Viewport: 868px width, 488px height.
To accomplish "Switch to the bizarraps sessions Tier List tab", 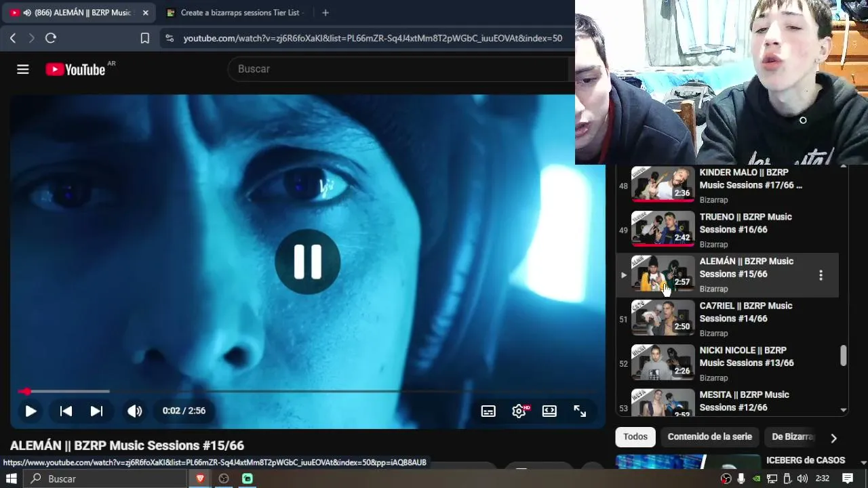I will click(235, 13).
